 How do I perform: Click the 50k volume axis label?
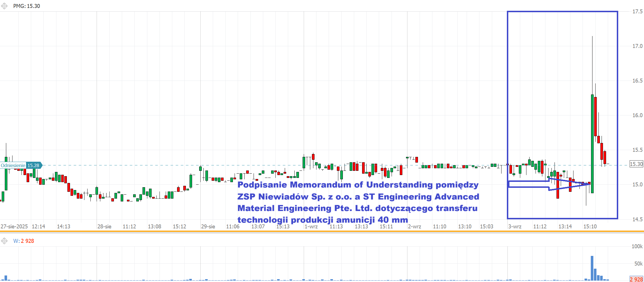pyautogui.click(x=638, y=264)
